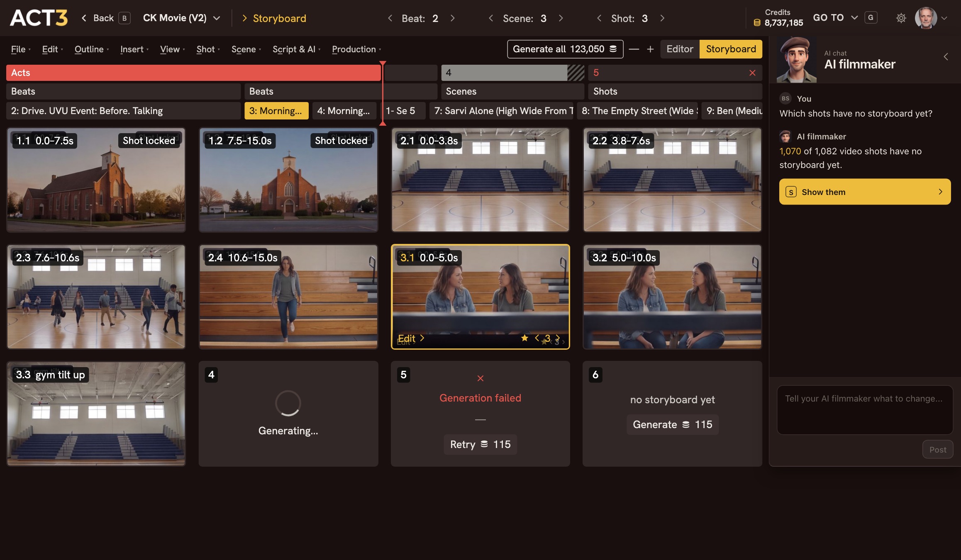The image size is (961, 560).
Task: Go to previous Beat arrow
Action: [x=390, y=18]
